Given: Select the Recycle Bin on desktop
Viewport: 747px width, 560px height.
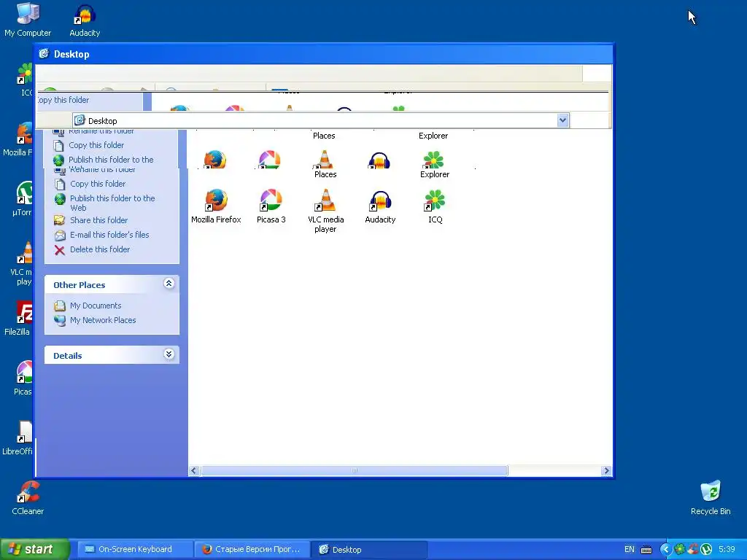Looking at the screenshot, I should [711, 497].
